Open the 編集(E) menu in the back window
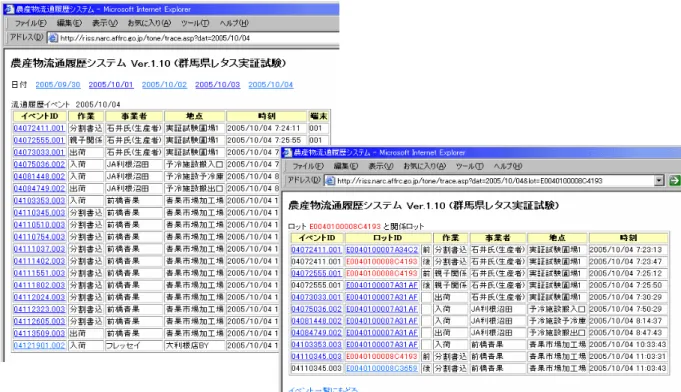Screen dimensions: 681x392 [x=69, y=23]
